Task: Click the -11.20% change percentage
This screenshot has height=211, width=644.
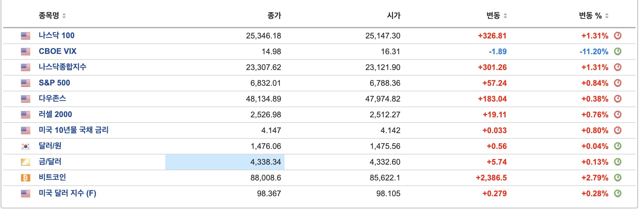Action: point(594,52)
